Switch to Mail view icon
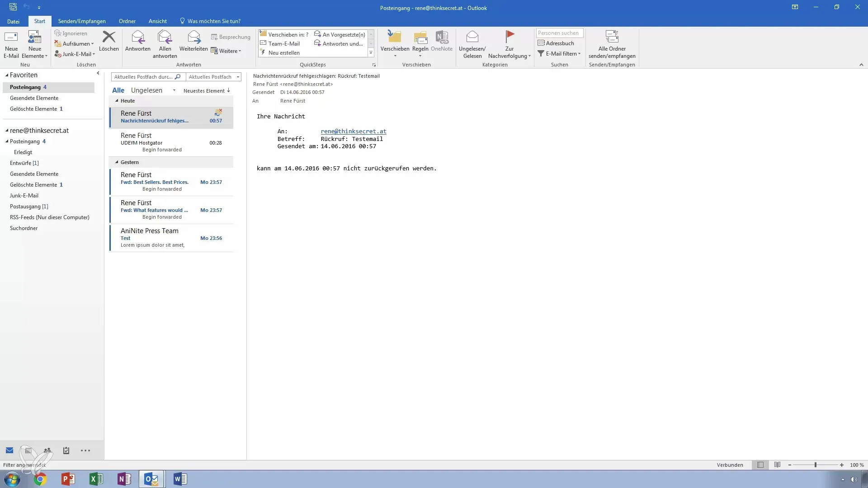 pyautogui.click(x=9, y=450)
